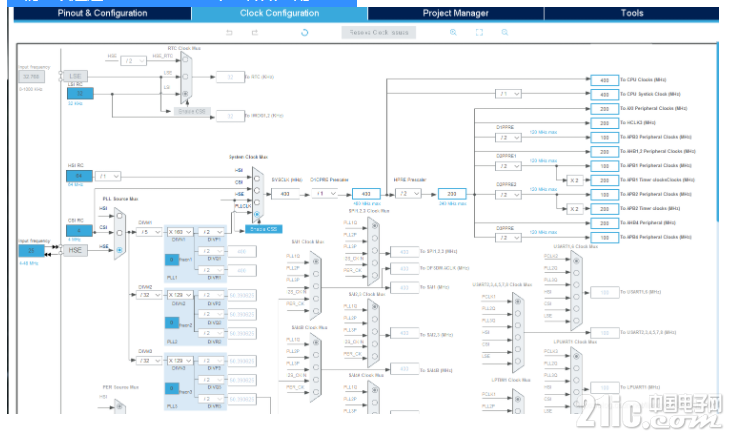Open the D2PPRE1 /2 dropdown
This screenshot has width=730, height=437.
(508, 166)
